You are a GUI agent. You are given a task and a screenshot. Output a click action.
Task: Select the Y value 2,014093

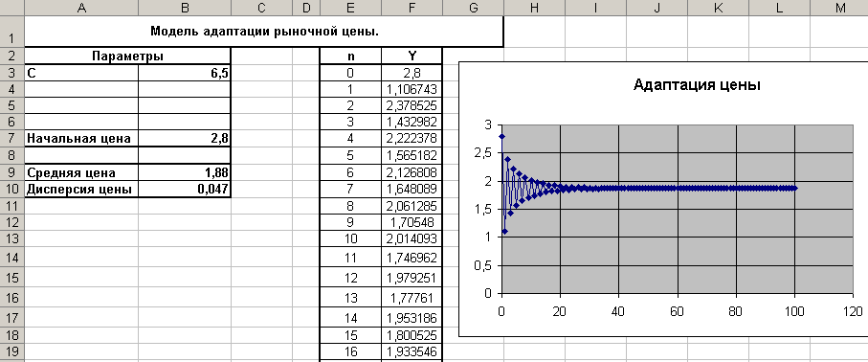pos(412,238)
